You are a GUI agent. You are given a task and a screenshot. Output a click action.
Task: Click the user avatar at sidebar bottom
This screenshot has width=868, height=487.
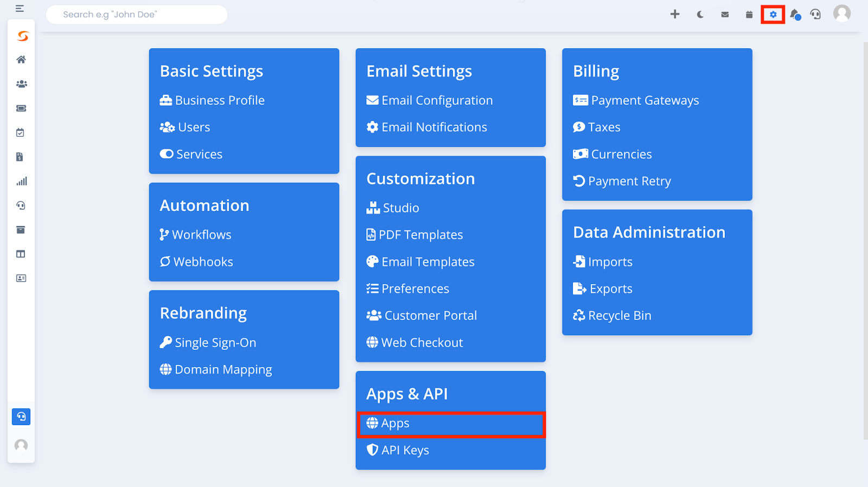21,445
